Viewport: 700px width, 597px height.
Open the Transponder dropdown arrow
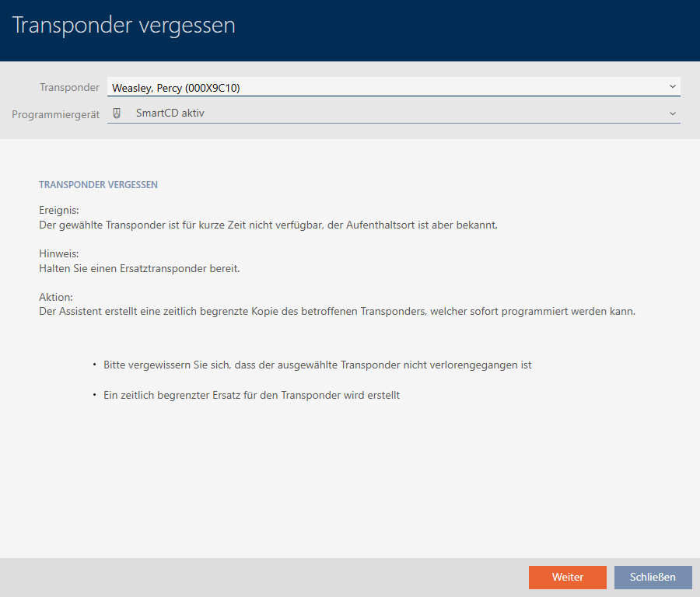672,87
